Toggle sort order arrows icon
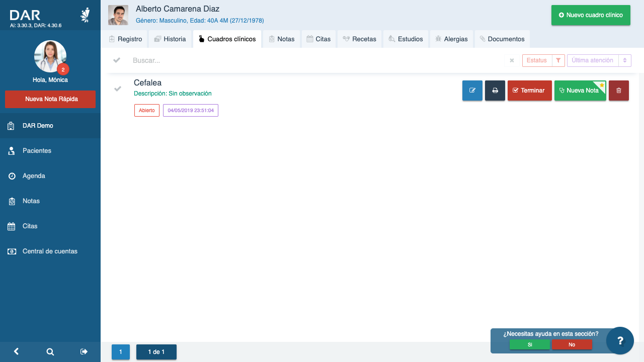The image size is (644, 362). point(625,60)
